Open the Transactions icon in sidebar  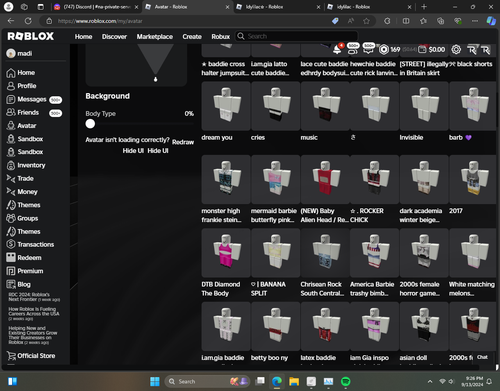[x=11, y=244]
